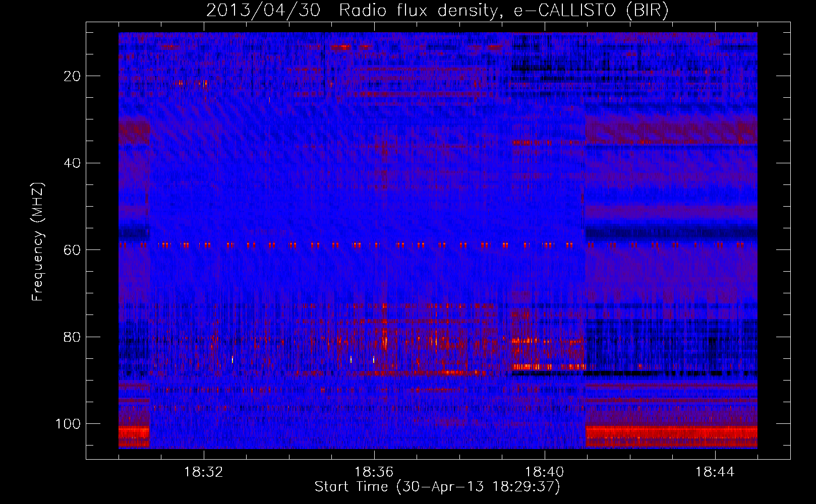816x504 pixels.
Task: Click the 18:36 time tick label
Action: [374, 472]
